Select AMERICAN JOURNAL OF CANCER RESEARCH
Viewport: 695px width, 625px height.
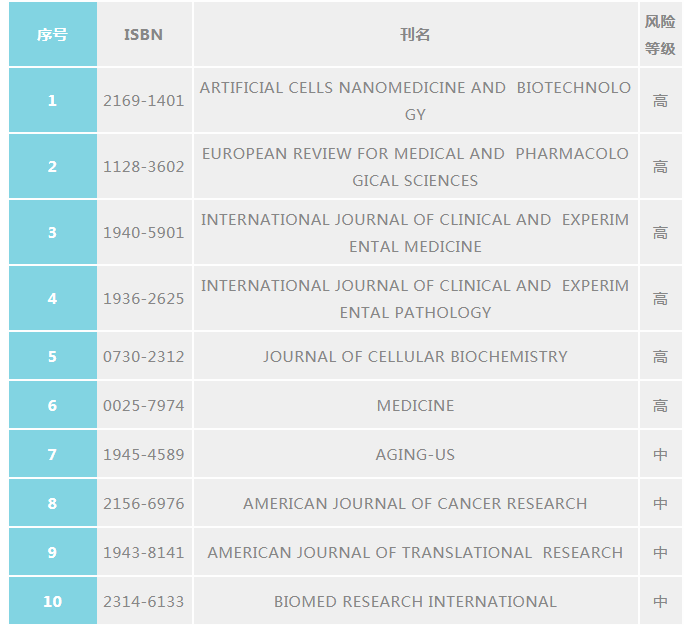point(415,504)
